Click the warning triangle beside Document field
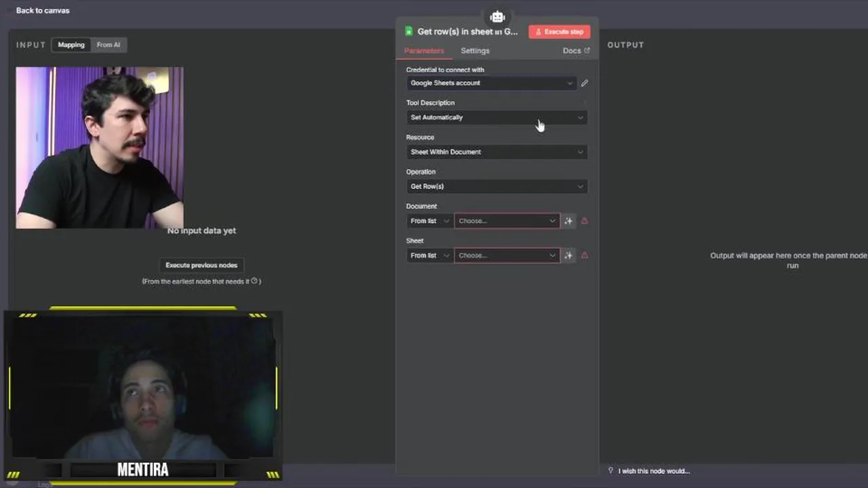 pyautogui.click(x=585, y=221)
